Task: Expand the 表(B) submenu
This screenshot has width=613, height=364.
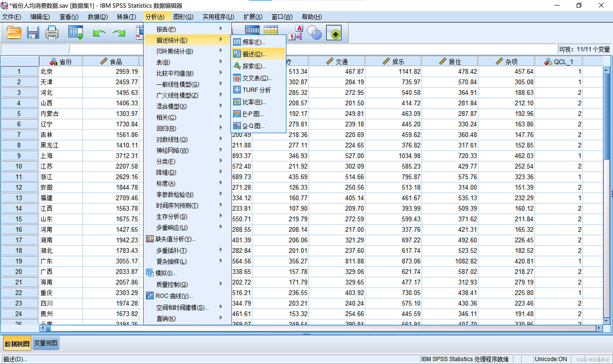Action: [187, 62]
